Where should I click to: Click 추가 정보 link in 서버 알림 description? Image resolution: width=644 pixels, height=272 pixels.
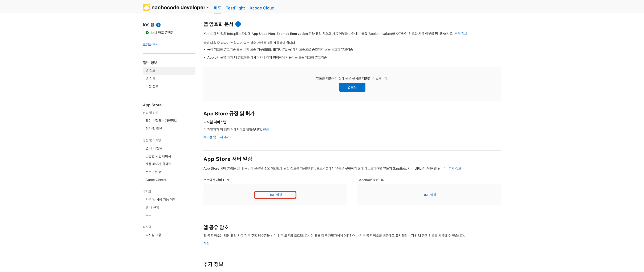(x=454, y=168)
